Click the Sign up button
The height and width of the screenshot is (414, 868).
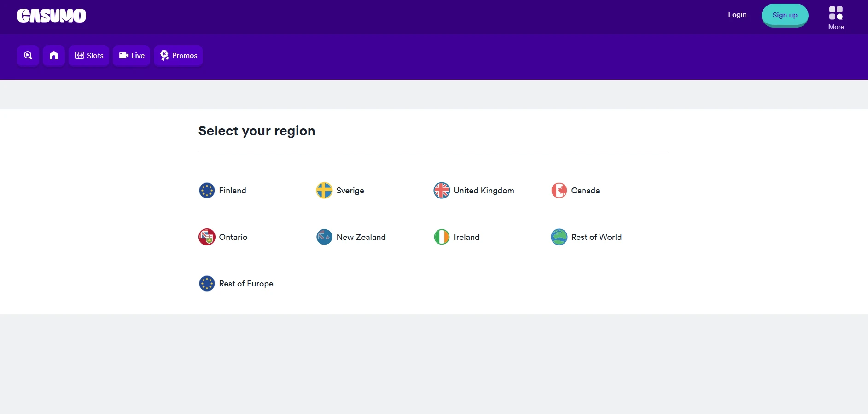coord(785,15)
